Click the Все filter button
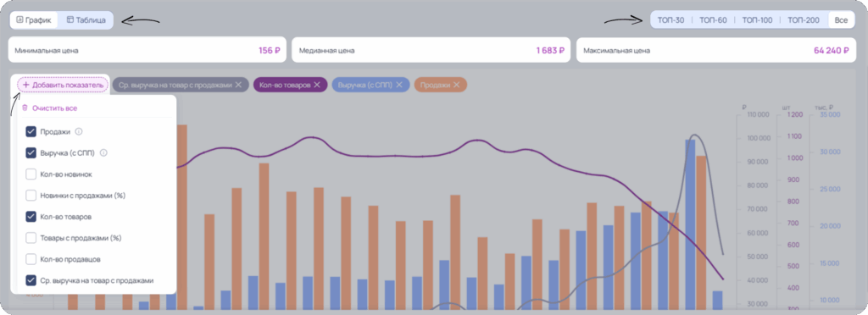This screenshot has width=868, height=315. coord(841,20)
